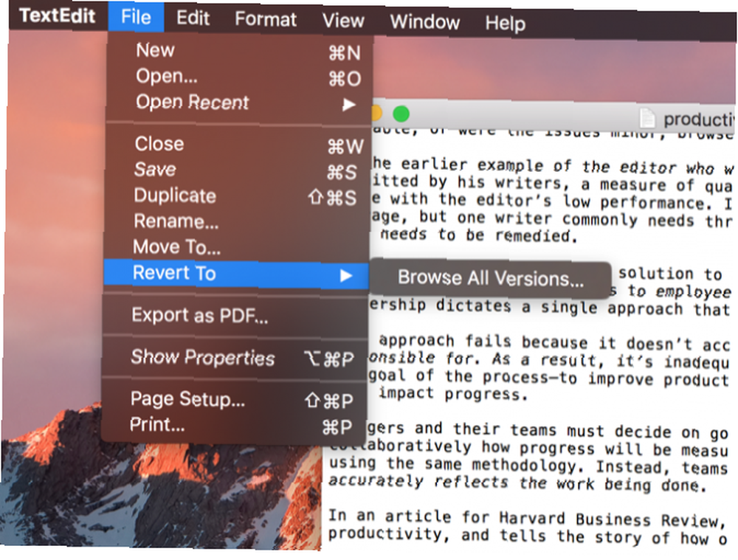Click the 'producti' document title text
The image size is (738, 560).
tap(698, 120)
